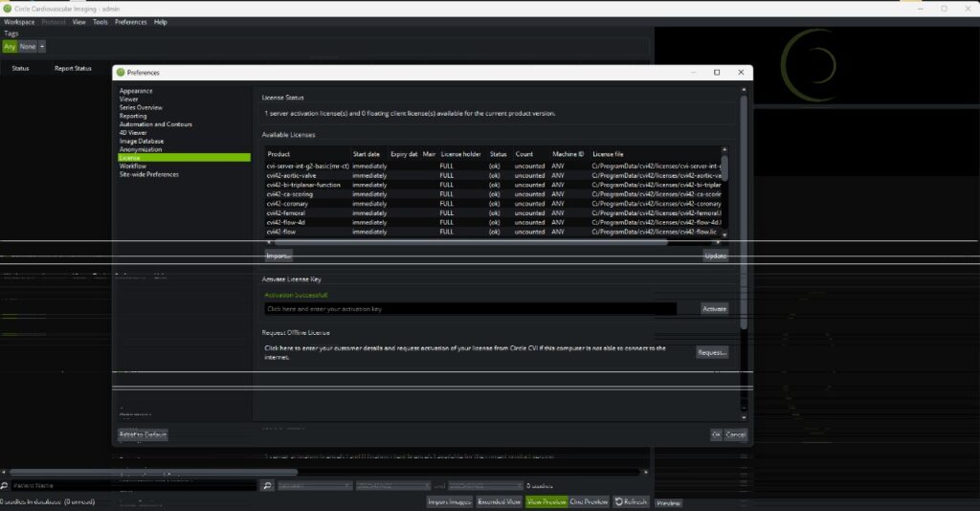Open the Tools menu
Image resolution: width=980 pixels, height=511 pixels.
100,21
